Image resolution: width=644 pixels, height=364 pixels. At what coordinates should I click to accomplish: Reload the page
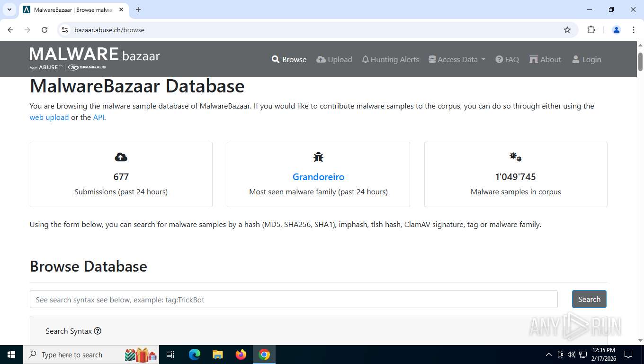[45, 30]
